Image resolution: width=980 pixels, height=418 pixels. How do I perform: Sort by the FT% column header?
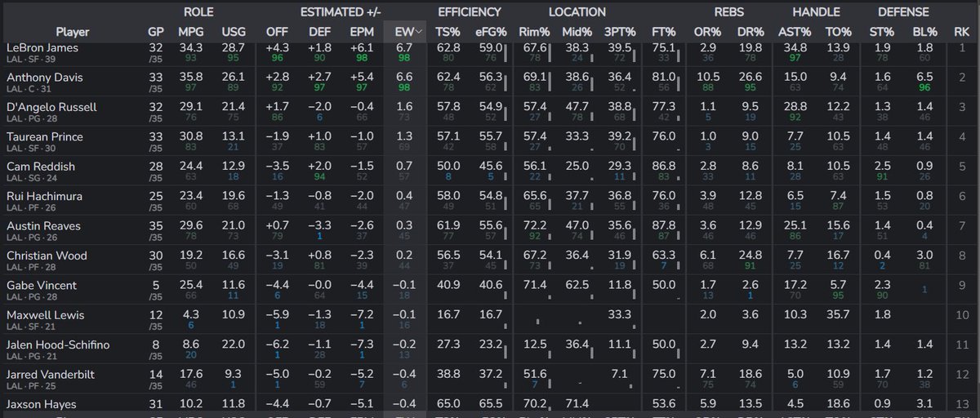[663, 33]
